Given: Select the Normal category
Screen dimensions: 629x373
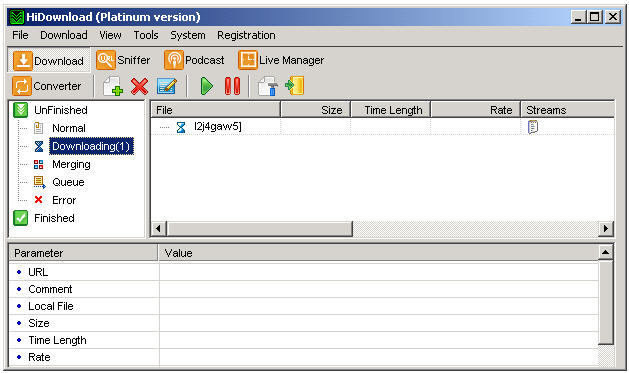Looking at the screenshot, I should [69, 128].
